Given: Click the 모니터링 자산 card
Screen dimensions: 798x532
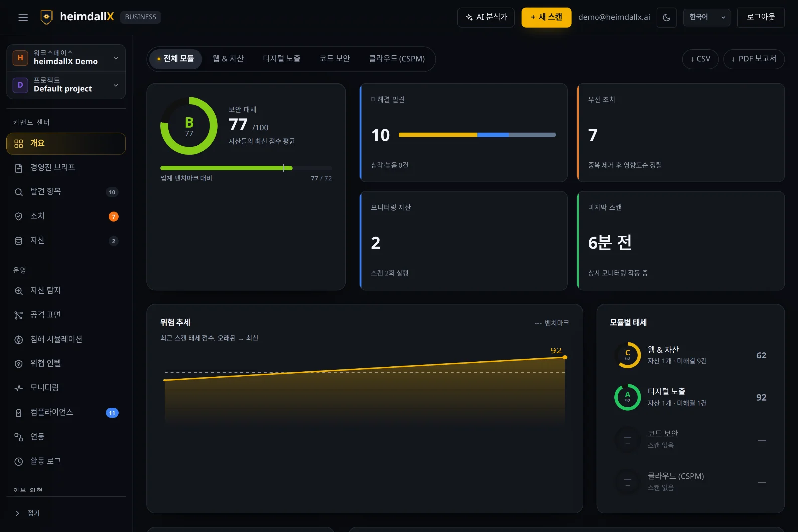Looking at the screenshot, I should tap(463, 241).
